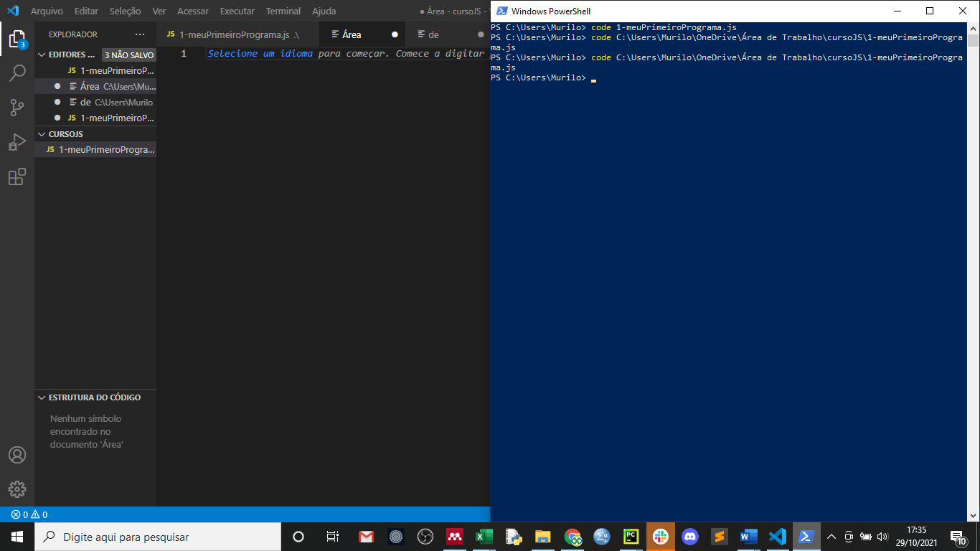The image size is (980, 551).
Task: Open OBS Studio from the taskbar
Action: click(425, 537)
